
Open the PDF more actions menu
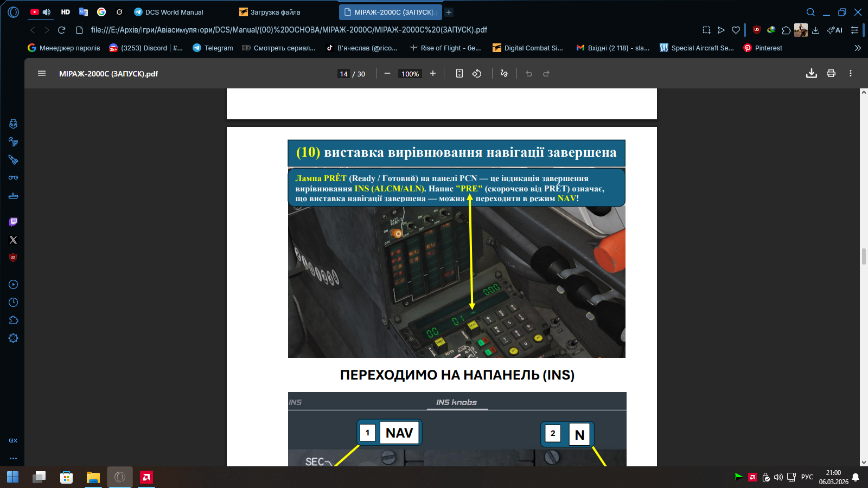click(850, 74)
